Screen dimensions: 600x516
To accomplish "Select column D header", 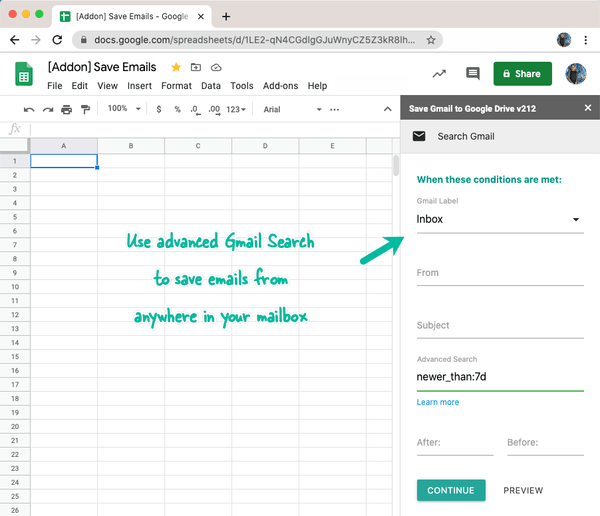I will [x=265, y=146].
